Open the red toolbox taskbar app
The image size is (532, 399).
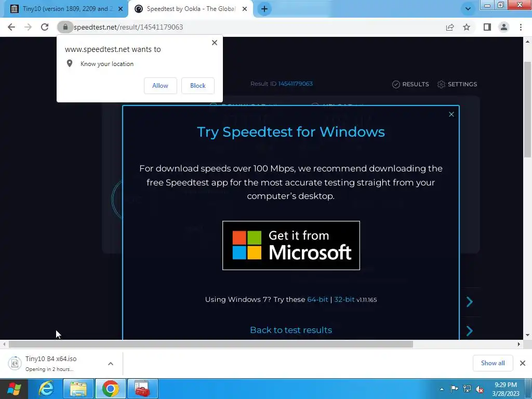coord(142,389)
